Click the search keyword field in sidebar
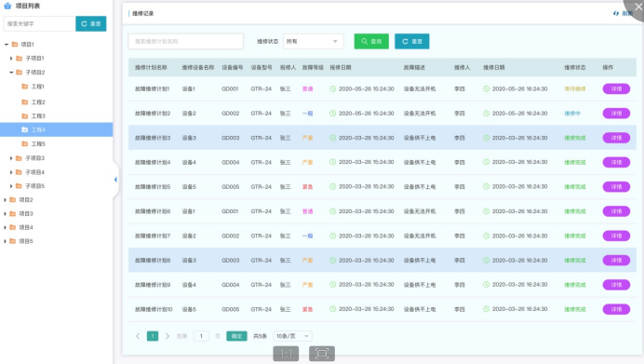Viewport: 644px width, 364px height. (39, 24)
